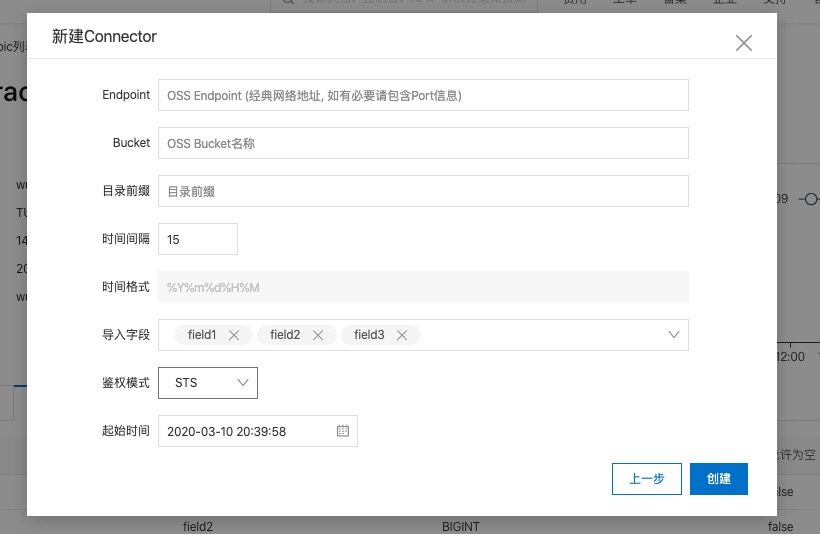Open the calendar picker for 起始时间
This screenshot has height=534, width=820.
(x=343, y=431)
